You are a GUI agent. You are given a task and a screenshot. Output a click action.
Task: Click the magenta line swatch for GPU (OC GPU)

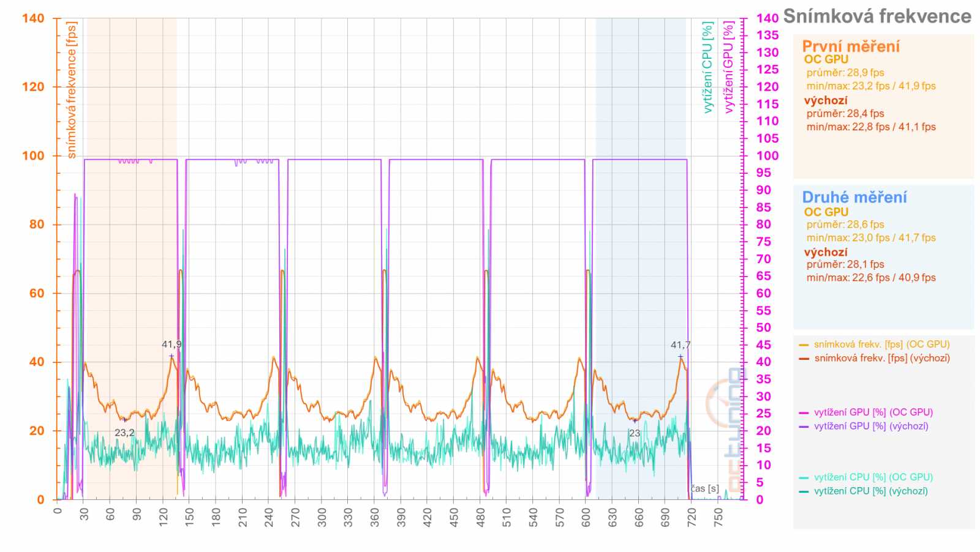(804, 413)
